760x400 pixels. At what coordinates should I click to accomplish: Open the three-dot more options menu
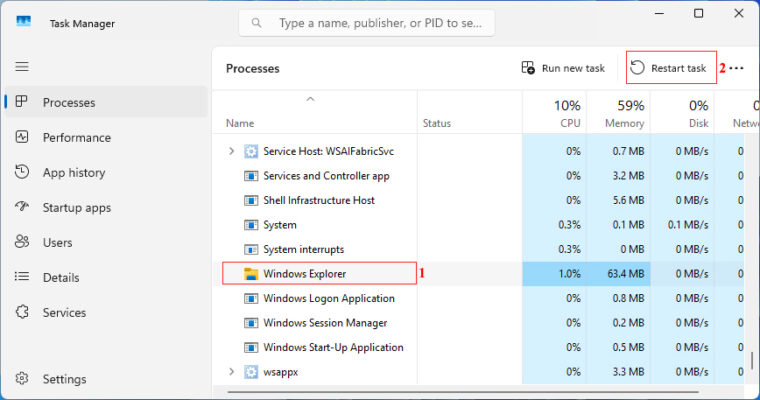737,68
